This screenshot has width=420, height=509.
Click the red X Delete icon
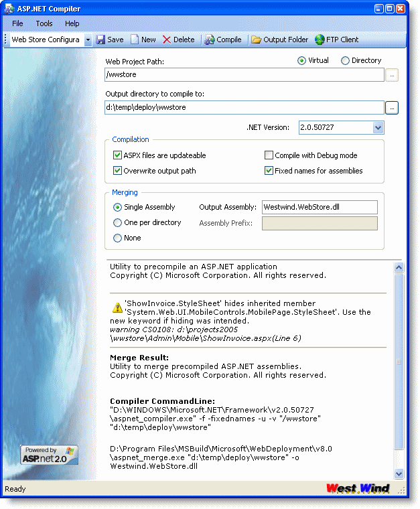click(x=167, y=40)
